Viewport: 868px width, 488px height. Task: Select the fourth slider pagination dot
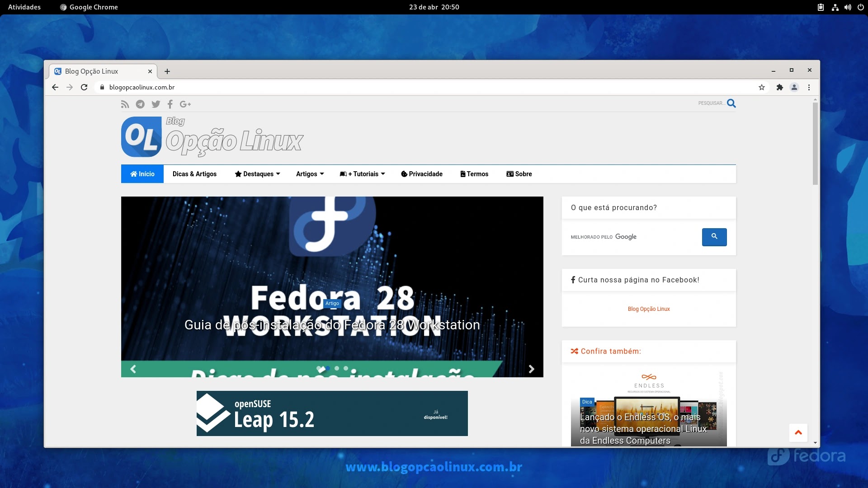pyautogui.click(x=346, y=369)
